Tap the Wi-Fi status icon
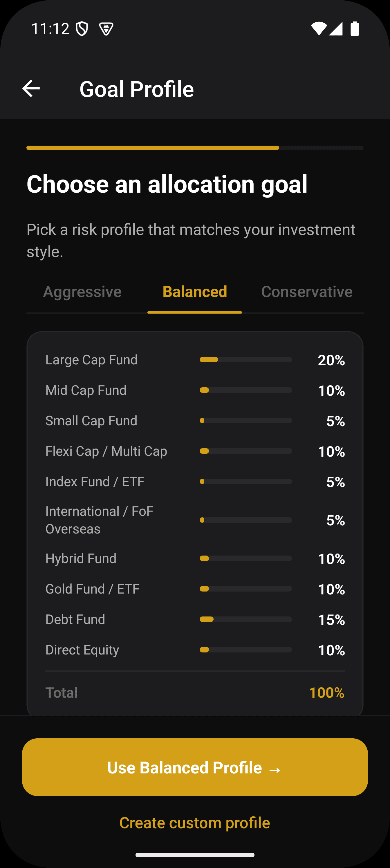The image size is (390, 868). (x=319, y=28)
